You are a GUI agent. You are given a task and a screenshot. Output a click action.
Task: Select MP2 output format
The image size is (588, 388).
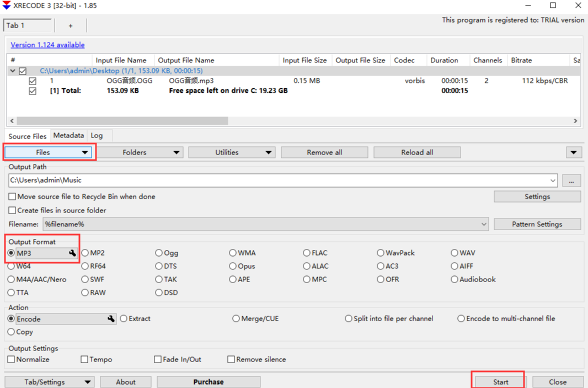(x=85, y=253)
